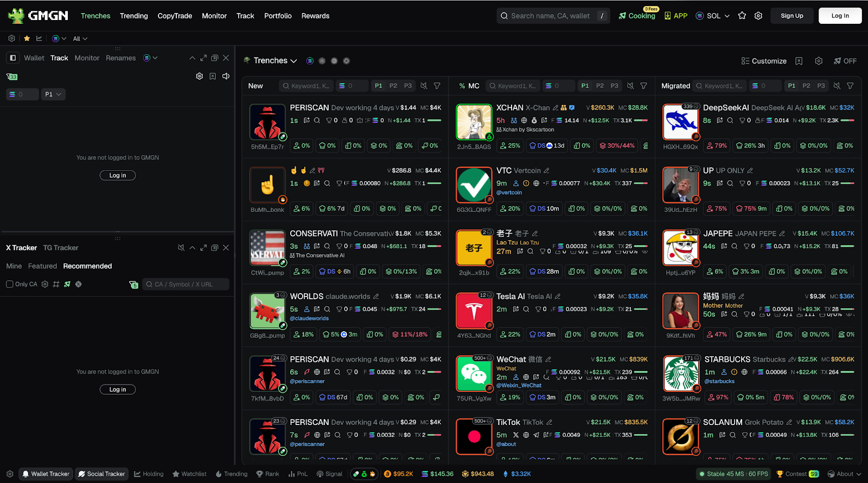Open the Contest entry in bottom bar
Screen dimensions: 868x483
797,474
